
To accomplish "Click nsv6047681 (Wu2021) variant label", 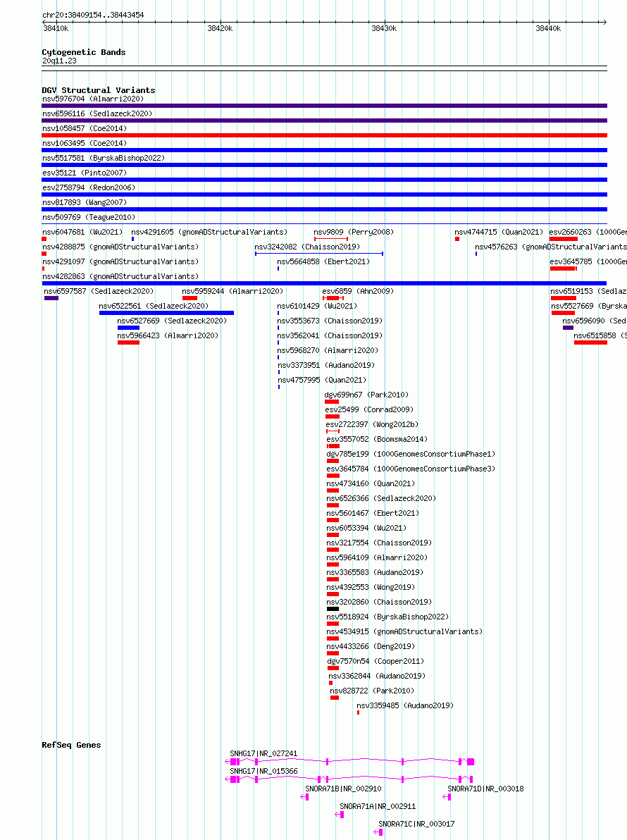I will coord(82,232).
